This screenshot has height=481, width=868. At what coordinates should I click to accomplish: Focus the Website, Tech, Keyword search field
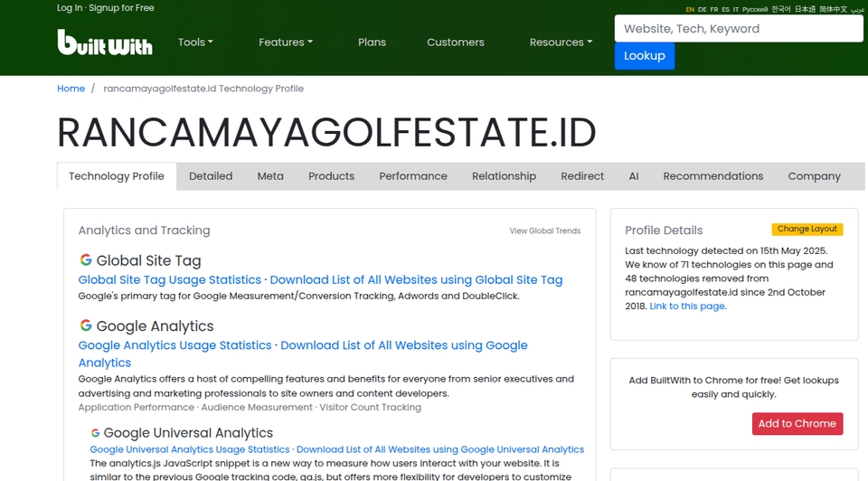[739, 29]
